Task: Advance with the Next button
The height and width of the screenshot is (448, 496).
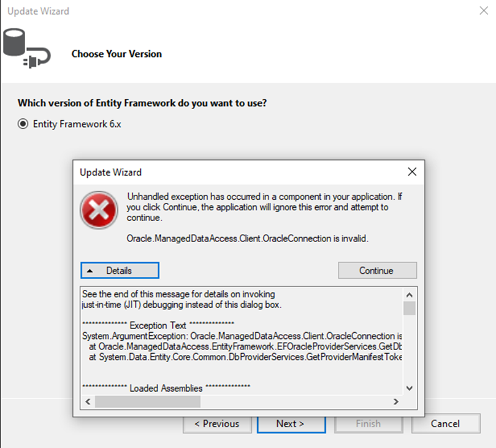Action: coord(290,423)
